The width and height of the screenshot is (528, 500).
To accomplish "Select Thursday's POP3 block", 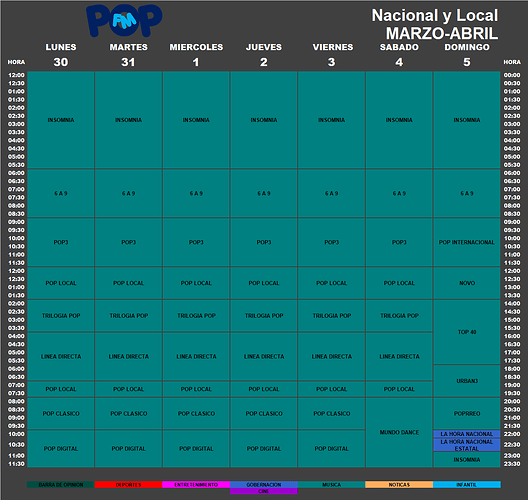I will point(264,242).
